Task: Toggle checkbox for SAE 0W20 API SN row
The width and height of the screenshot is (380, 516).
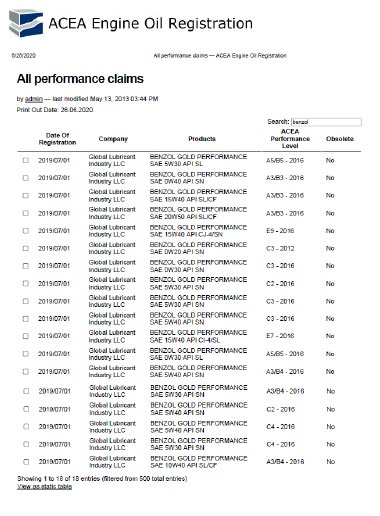Action: (26, 248)
